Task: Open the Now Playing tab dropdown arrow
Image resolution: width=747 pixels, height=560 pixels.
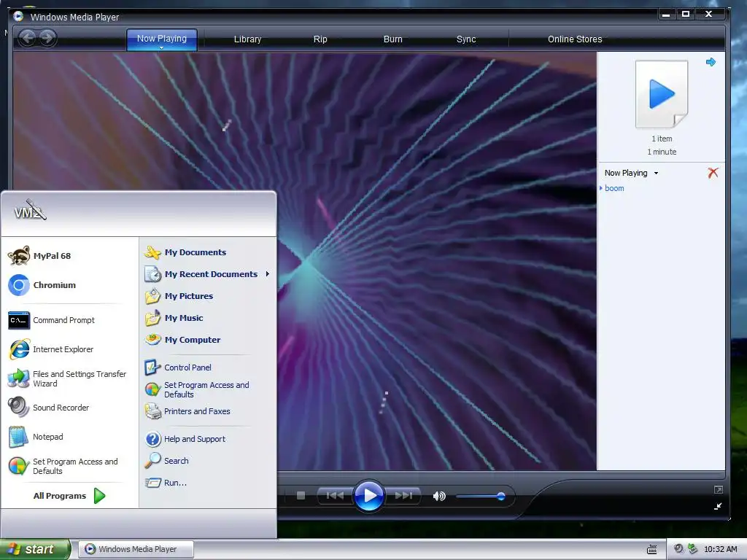Action: coord(161,47)
